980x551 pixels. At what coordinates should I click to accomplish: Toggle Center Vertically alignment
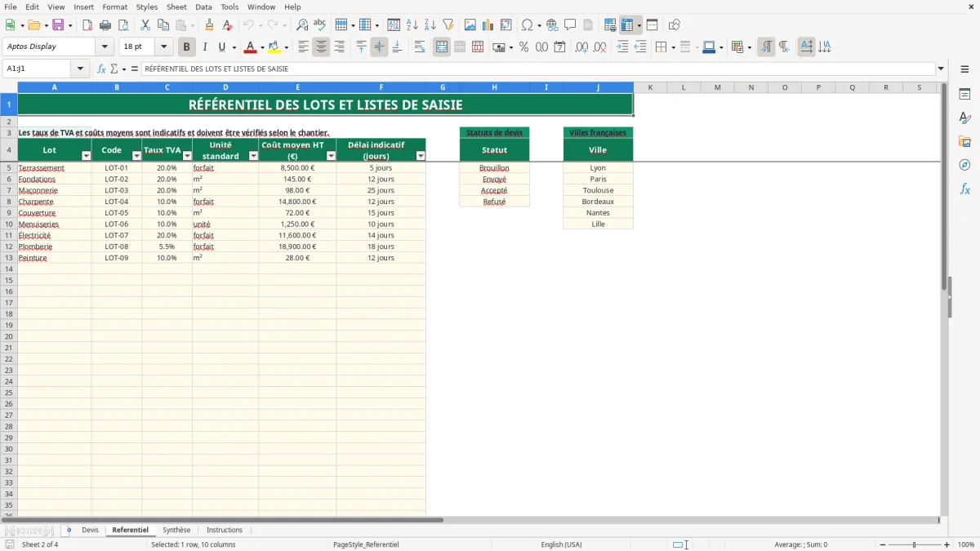pos(379,47)
